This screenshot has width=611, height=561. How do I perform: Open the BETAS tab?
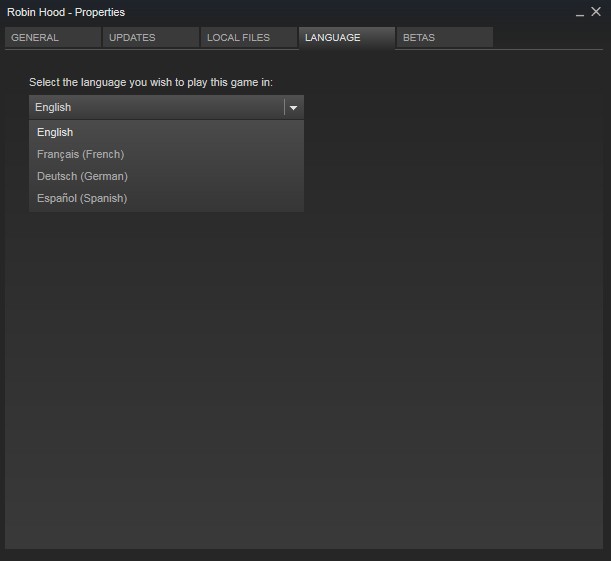point(445,38)
